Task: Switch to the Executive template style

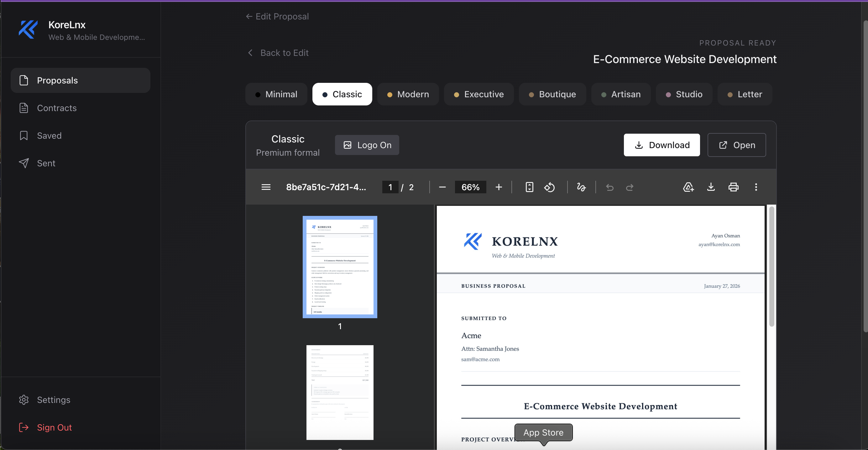Action: pyautogui.click(x=479, y=94)
